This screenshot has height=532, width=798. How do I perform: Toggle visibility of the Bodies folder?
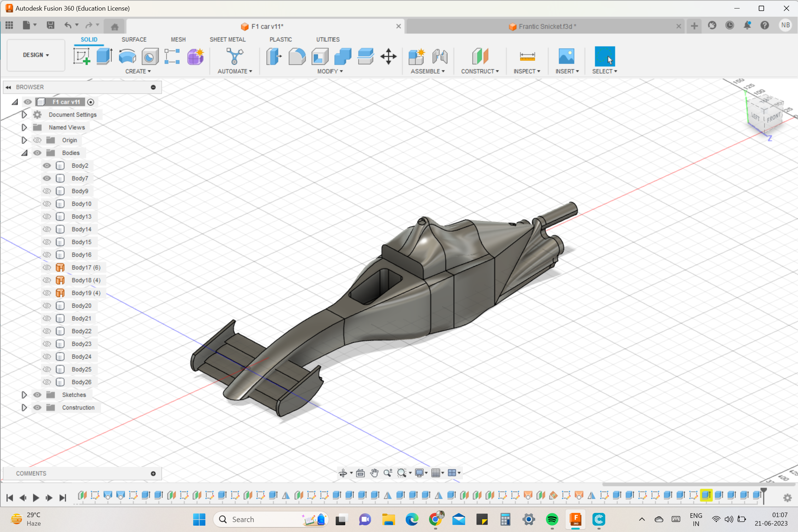(37, 152)
